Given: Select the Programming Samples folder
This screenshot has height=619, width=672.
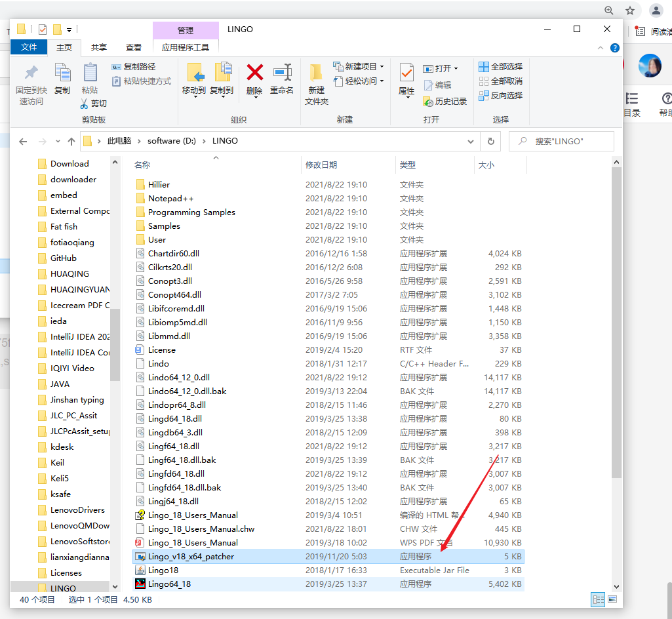Looking at the screenshot, I should (328, 212).
